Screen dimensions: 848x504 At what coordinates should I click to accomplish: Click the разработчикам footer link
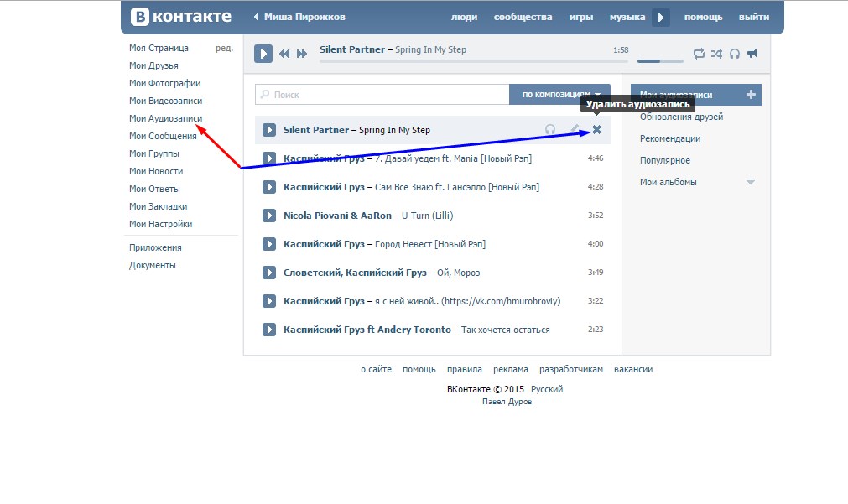pyautogui.click(x=571, y=369)
